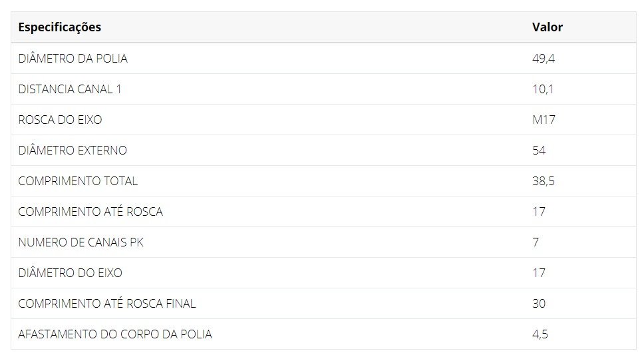The height and width of the screenshot is (357, 644).
Task: Click the M17 value
Action: click(x=544, y=120)
